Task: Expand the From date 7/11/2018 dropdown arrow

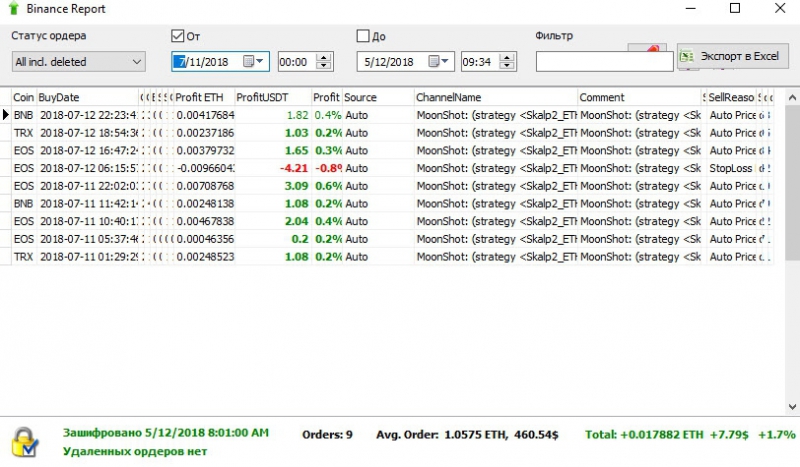Action: 260,62
